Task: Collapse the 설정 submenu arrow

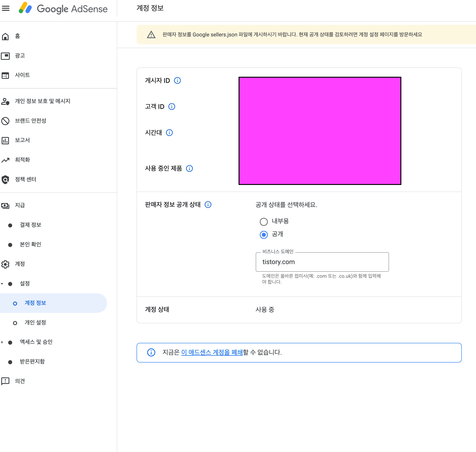Action: pos(2,284)
